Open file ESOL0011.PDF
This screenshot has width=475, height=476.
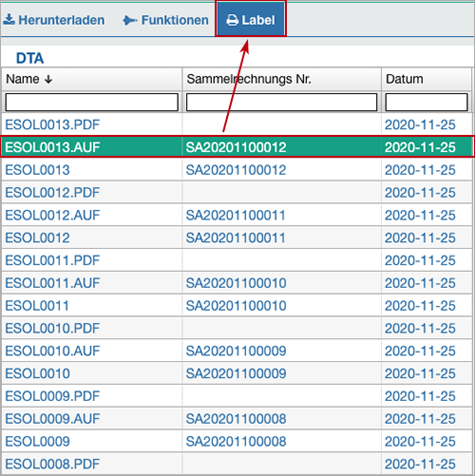tap(52, 260)
